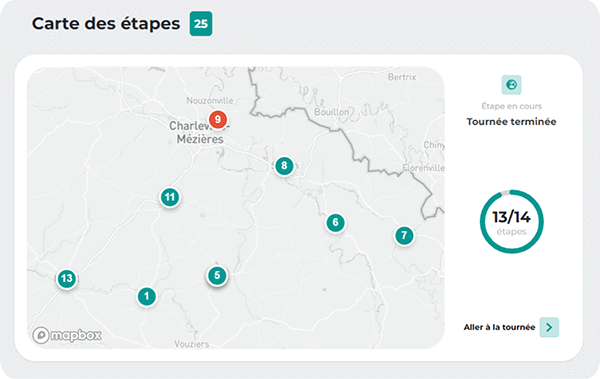Screen dimensions: 600x379
Task: Select stage 11 marker on the map
Action: coord(170,198)
